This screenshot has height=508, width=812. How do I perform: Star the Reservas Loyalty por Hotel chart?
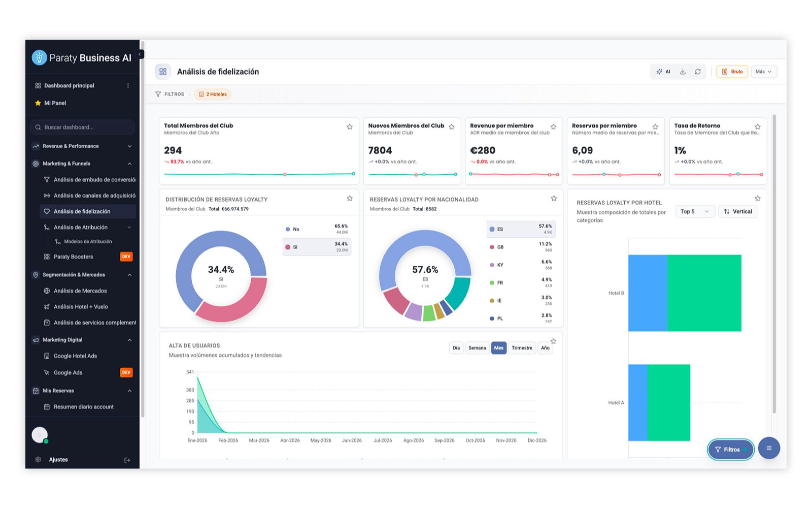point(758,198)
